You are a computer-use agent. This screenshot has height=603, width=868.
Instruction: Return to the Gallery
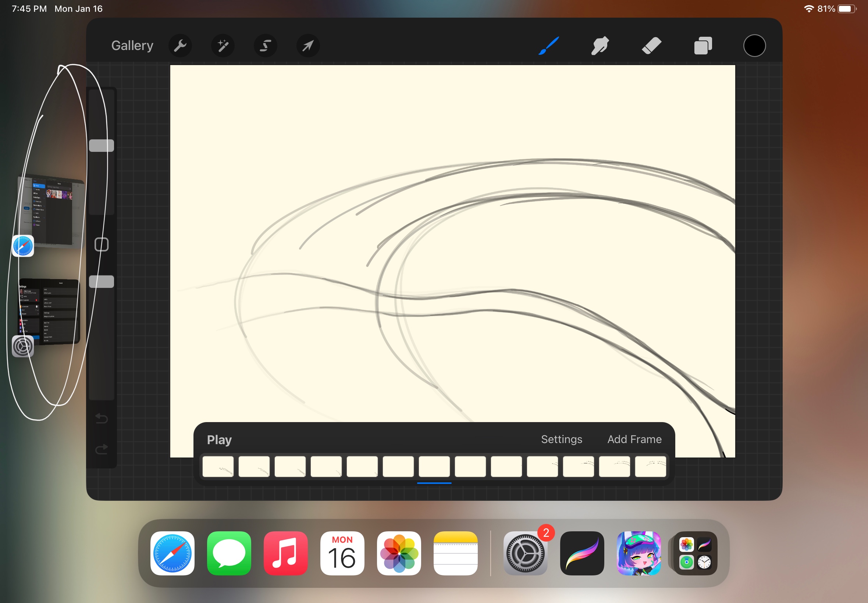pyautogui.click(x=132, y=46)
